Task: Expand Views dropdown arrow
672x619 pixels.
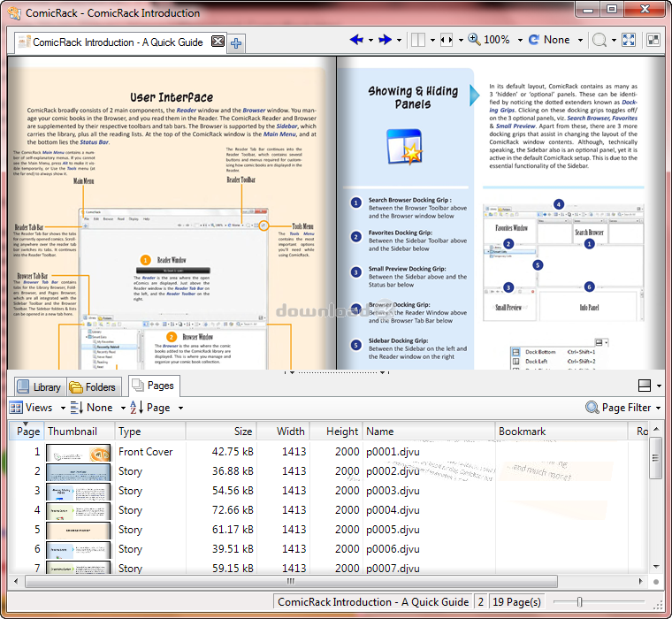Action: point(63,408)
